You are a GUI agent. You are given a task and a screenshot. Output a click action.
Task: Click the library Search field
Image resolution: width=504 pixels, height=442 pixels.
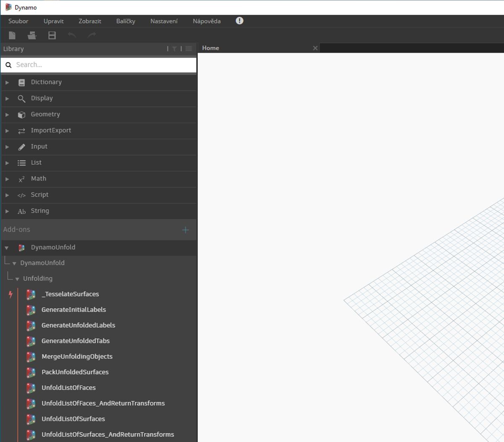[99, 65]
